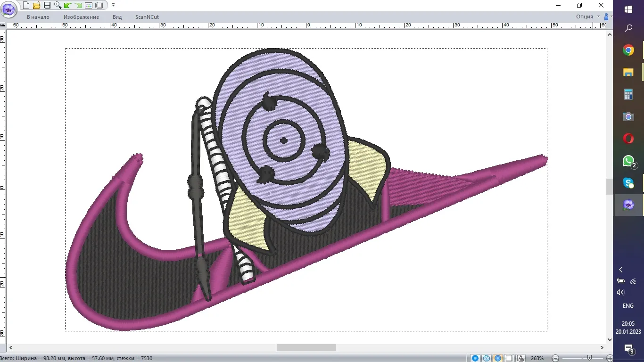Open Windows search from the taskbar

tap(628, 29)
